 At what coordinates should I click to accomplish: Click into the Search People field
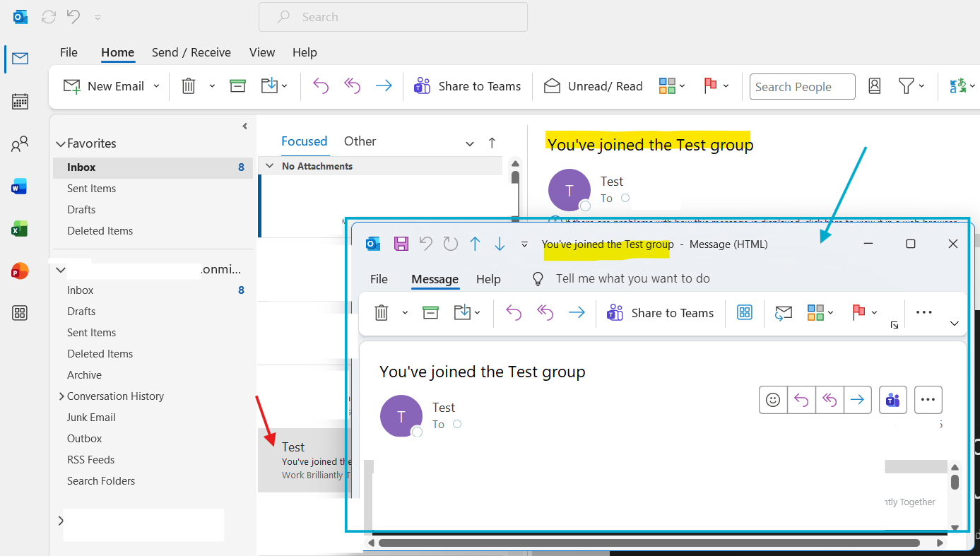point(802,87)
